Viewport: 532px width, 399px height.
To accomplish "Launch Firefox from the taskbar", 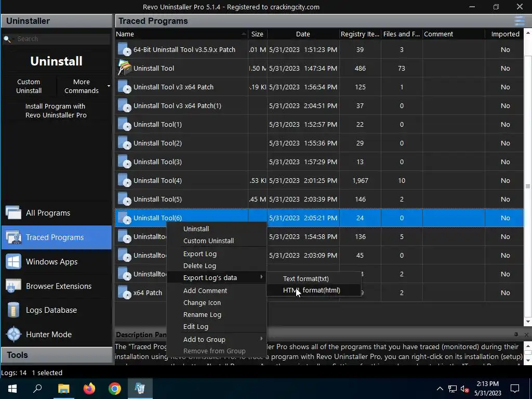I will [x=89, y=388].
